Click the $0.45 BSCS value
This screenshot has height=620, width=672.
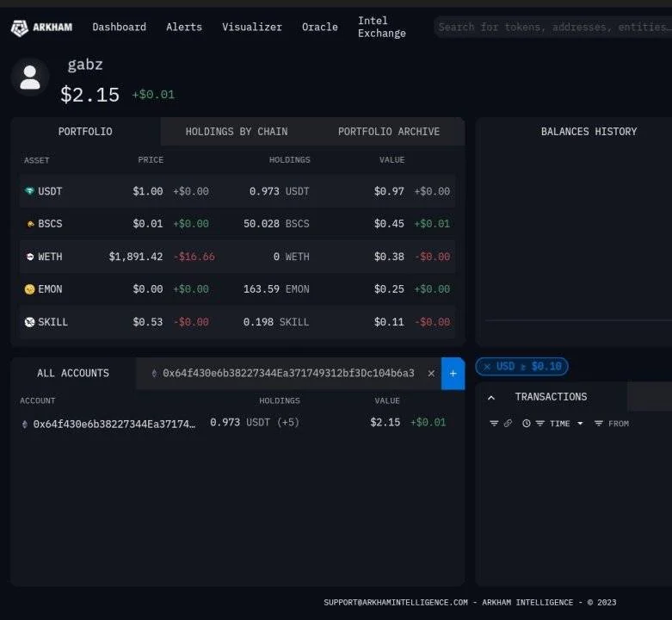click(x=389, y=224)
